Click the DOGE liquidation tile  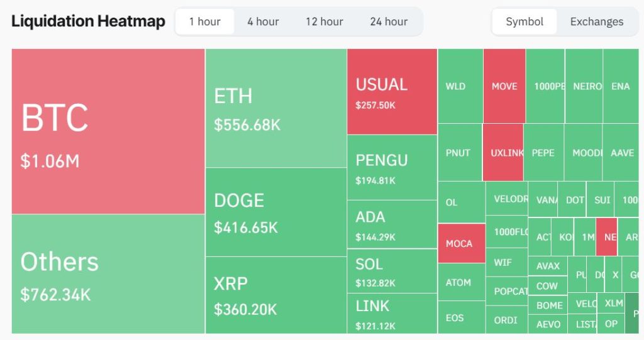click(x=275, y=212)
